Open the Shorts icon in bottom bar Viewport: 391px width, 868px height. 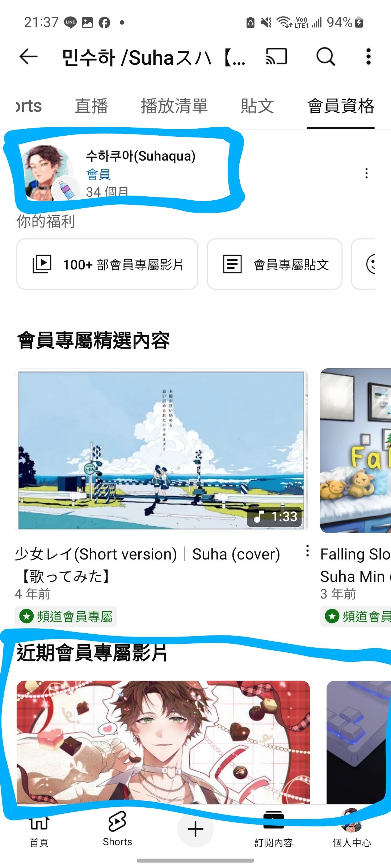tap(117, 829)
